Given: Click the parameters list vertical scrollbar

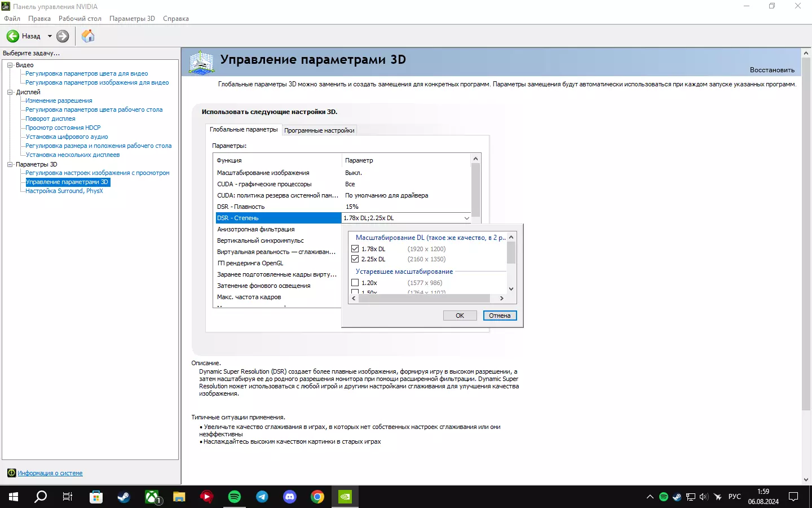Looking at the screenshot, I should click(475, 190).
